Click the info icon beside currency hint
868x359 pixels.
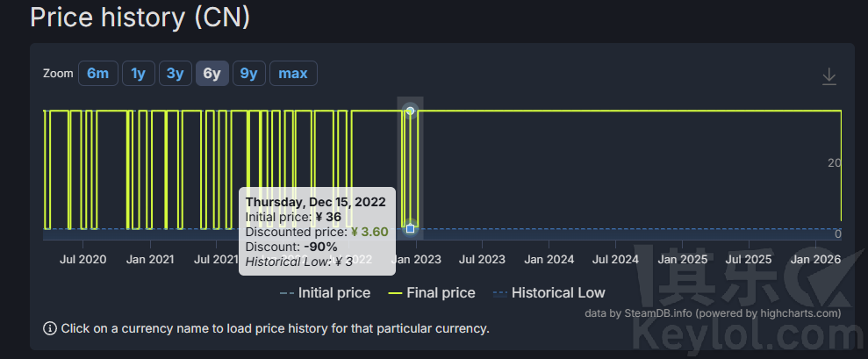(x=50, y=328)
